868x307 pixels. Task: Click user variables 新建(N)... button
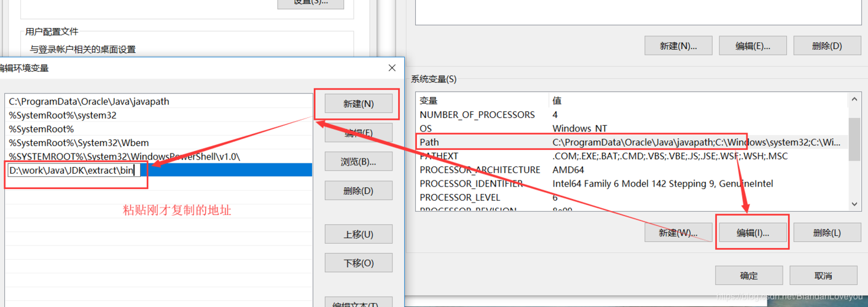[x=678, y=45]
